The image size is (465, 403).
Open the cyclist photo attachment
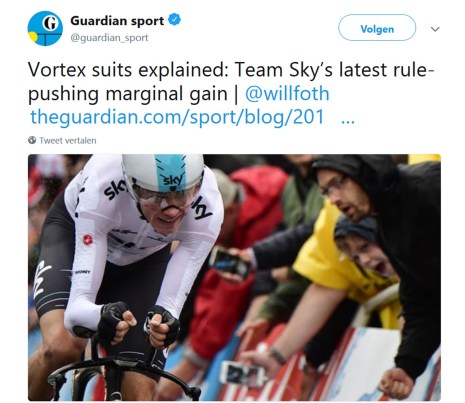click(234, 277)
